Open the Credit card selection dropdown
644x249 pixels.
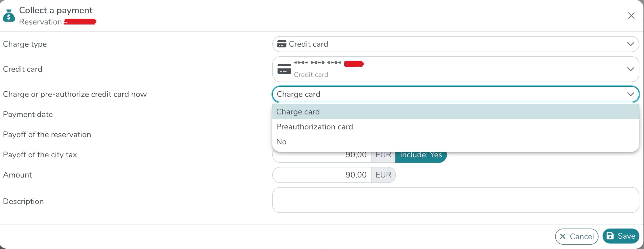pos(630,69)
